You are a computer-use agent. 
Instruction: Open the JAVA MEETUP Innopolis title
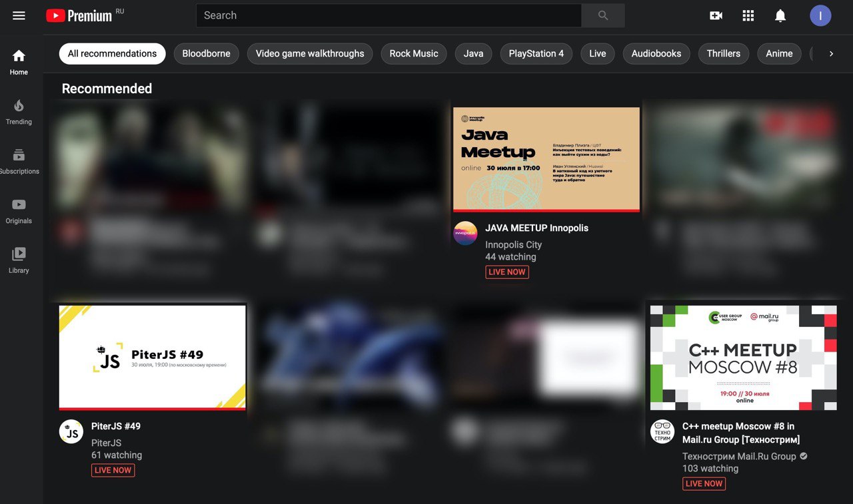(x=537, y=228)
